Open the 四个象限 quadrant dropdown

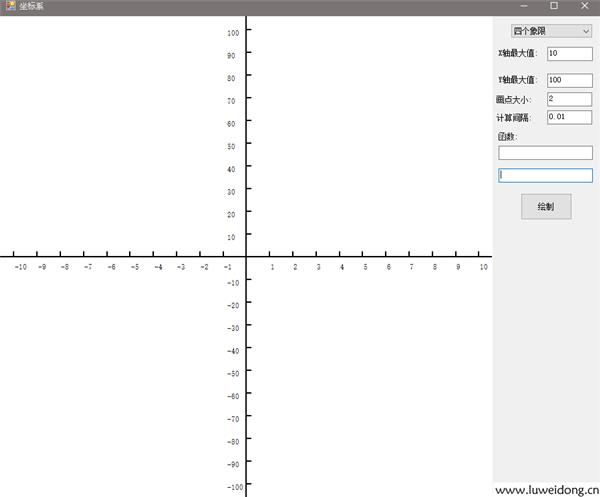tap(551, 31)
